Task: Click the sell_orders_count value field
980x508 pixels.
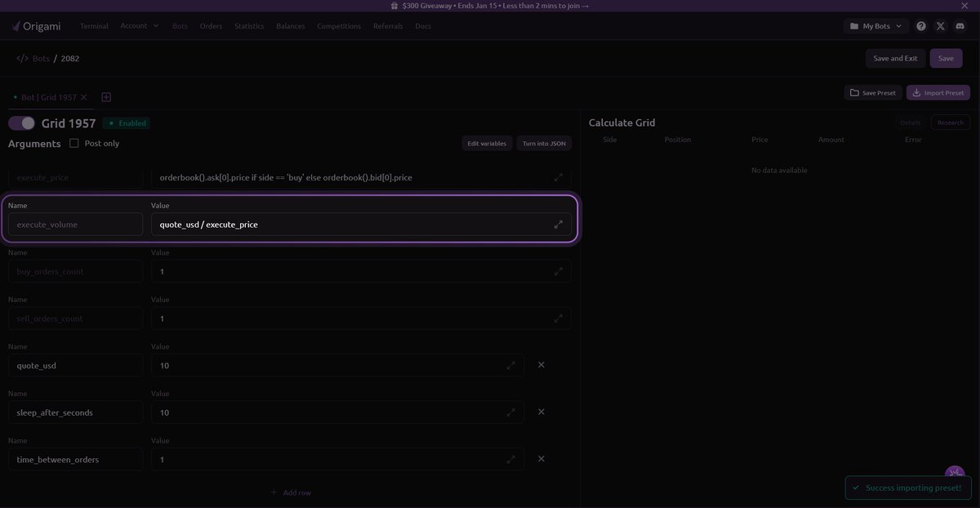Action: (x=361, y=319)
